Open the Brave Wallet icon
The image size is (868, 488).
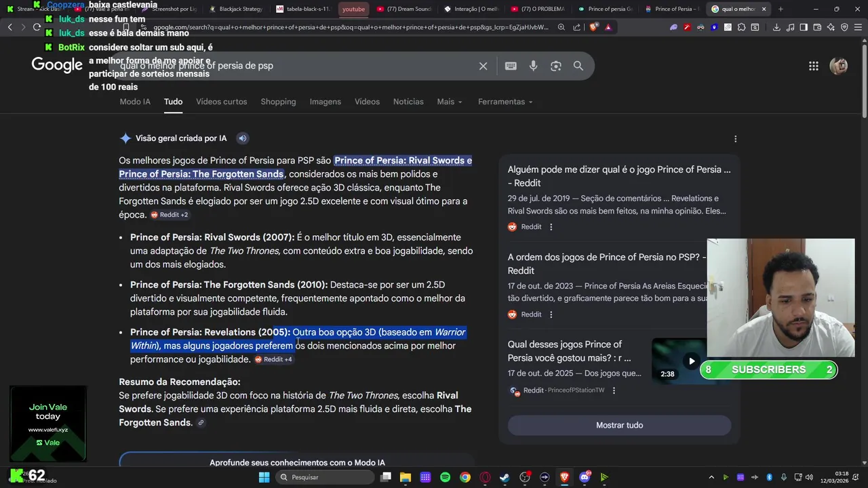tap(817, 27)
